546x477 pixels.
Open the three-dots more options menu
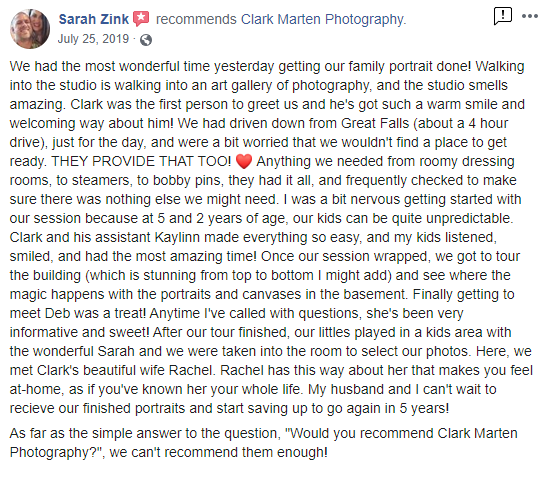530,16
